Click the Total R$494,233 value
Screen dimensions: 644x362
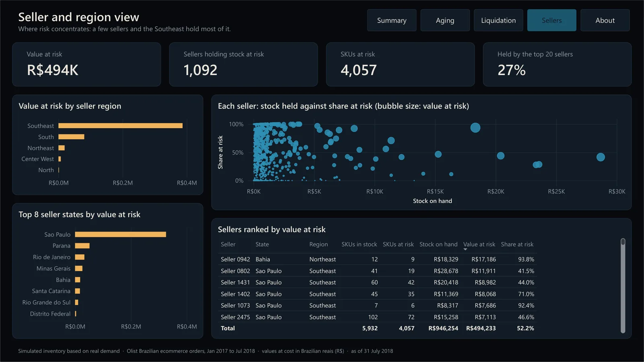click(x=481, y=328)
